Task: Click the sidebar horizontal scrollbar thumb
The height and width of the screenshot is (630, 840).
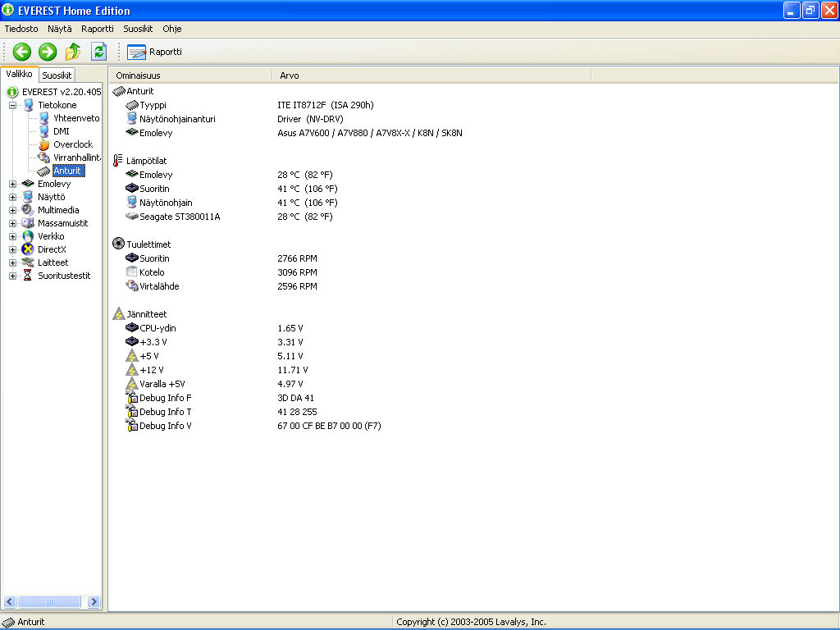Action: (x=48, y=601)
